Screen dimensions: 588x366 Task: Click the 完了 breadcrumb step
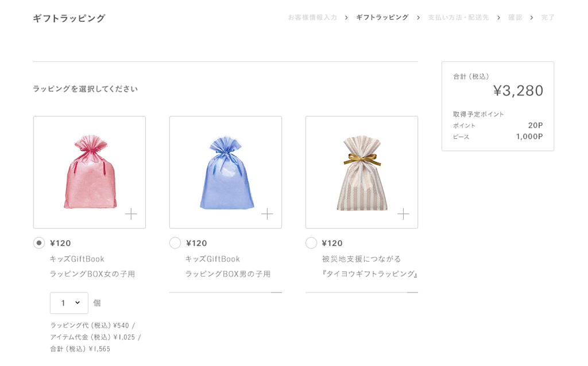click(548, 18)
